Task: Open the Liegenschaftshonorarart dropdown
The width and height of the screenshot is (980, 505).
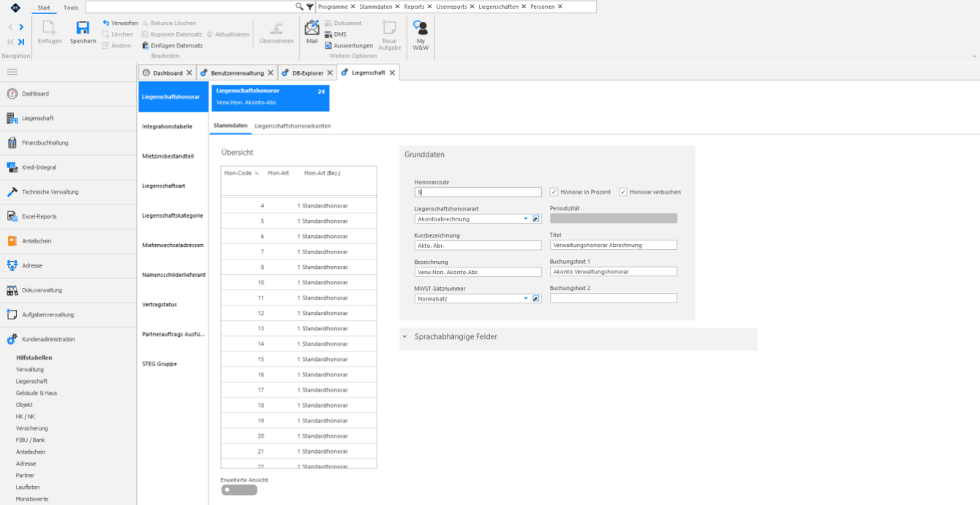Action: (525, 219)
